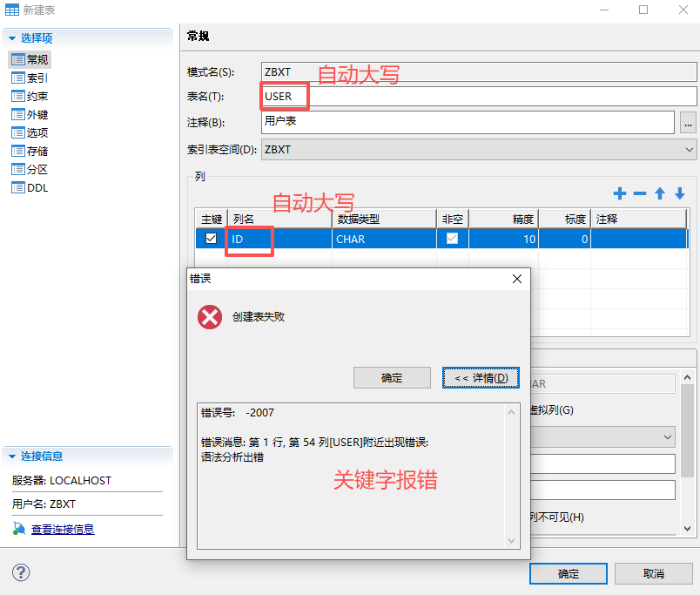Uncheck the 主键 checkbox for the ID column
The width and height of the screenshot is (700, 595).
click(x=210, y=238)
